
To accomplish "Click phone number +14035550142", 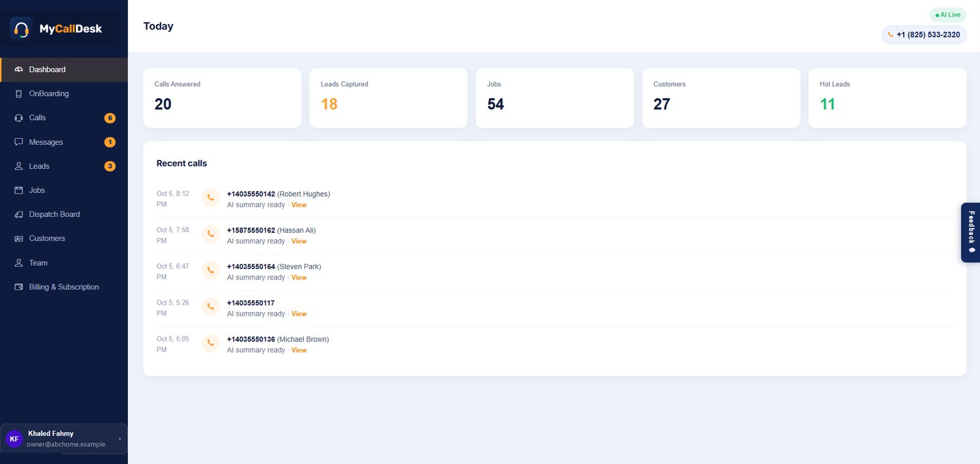I will pyautogui.click(x=251, y=194).
